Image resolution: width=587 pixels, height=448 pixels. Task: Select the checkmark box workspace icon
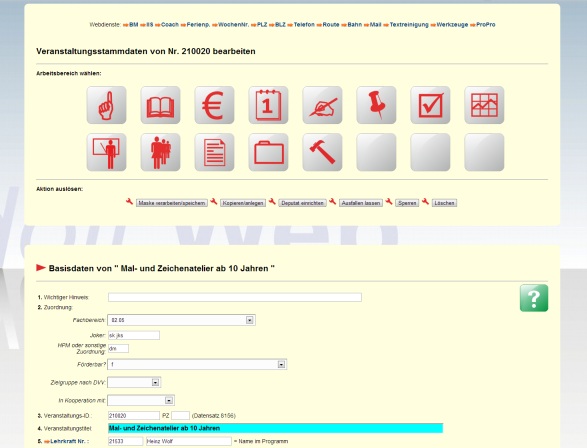click(x=430, y=105)
